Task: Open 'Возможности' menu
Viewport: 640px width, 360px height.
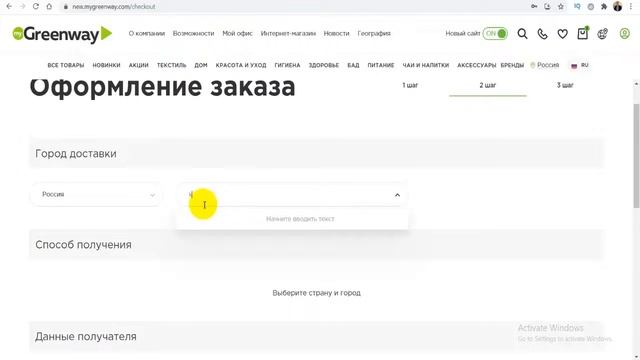Action: click(193, 33)
